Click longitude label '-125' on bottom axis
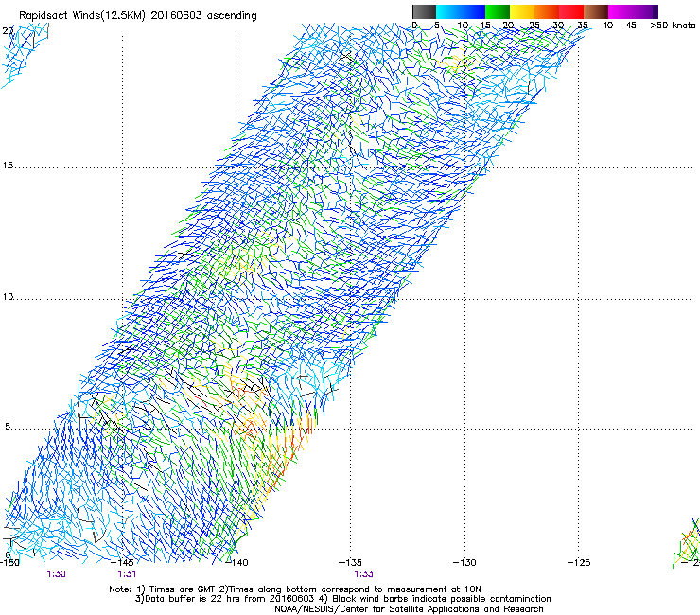Image resolution: width=700 pixels, height=615 pixels. [x=579, y=562]
